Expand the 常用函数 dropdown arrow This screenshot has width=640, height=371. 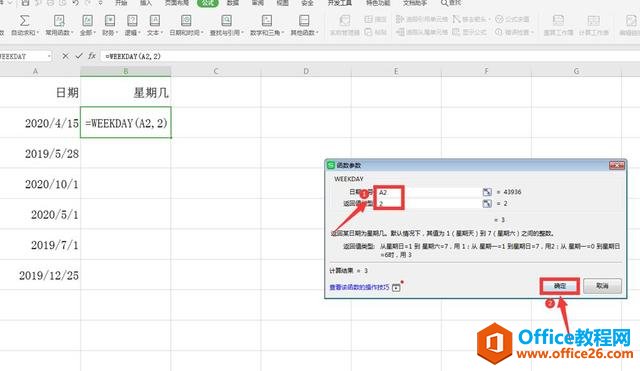click(x=73, y=33)
